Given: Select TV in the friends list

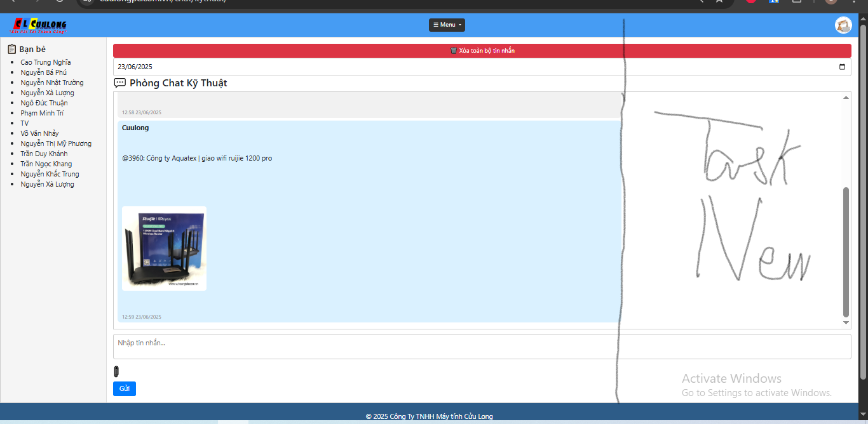Looking at the screenshot, I should pyautogui.click(x=25, y=123).
